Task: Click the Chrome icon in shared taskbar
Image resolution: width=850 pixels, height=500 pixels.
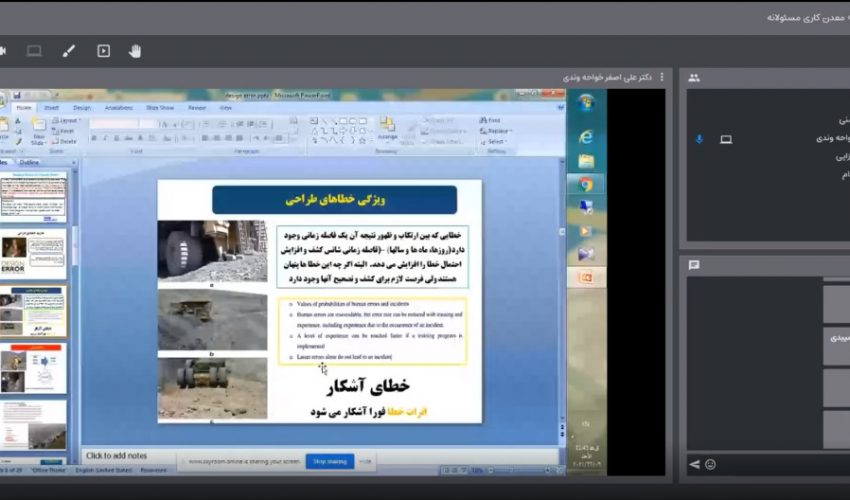Action: coord(586,184)
